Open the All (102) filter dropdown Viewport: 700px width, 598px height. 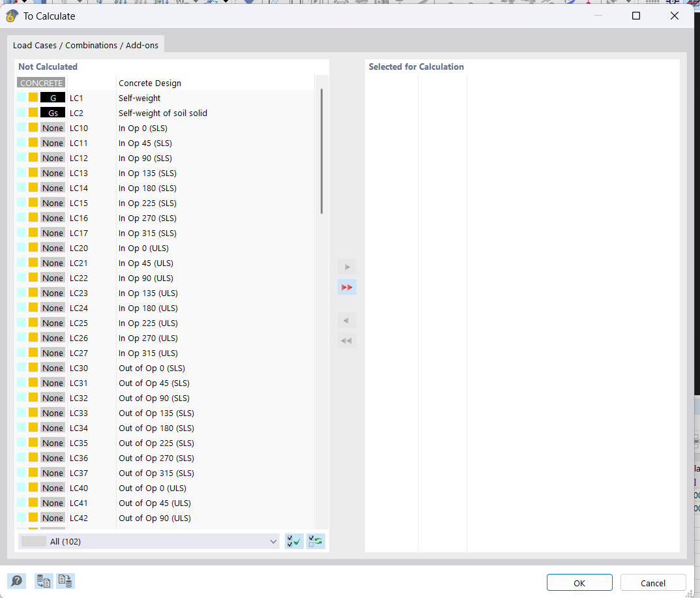pos(149,541)
